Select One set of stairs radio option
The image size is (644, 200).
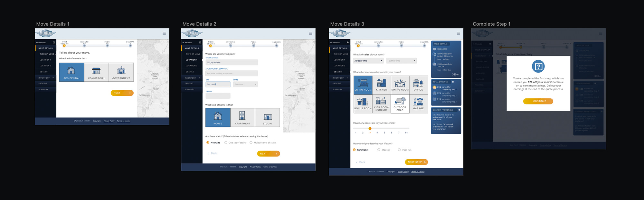point(235,143)
